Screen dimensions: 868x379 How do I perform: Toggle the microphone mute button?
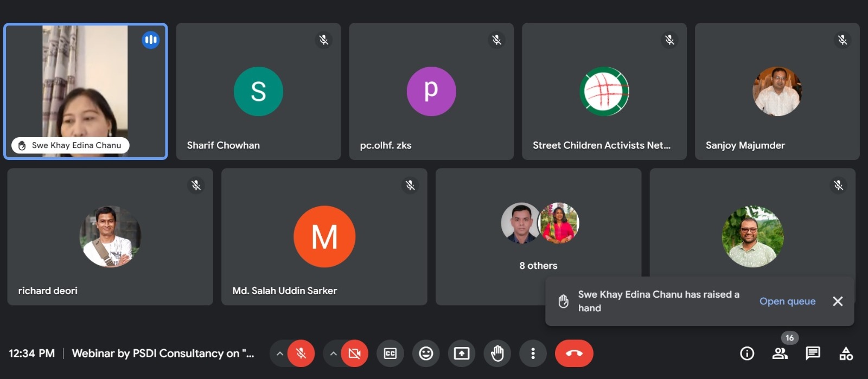coord(301,354)
